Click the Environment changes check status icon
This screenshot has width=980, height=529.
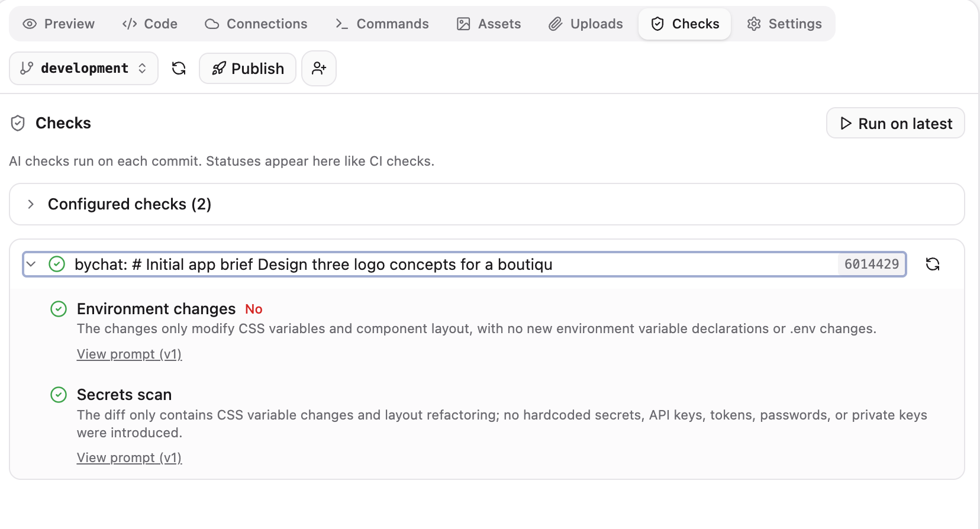(x=59, y=309)
